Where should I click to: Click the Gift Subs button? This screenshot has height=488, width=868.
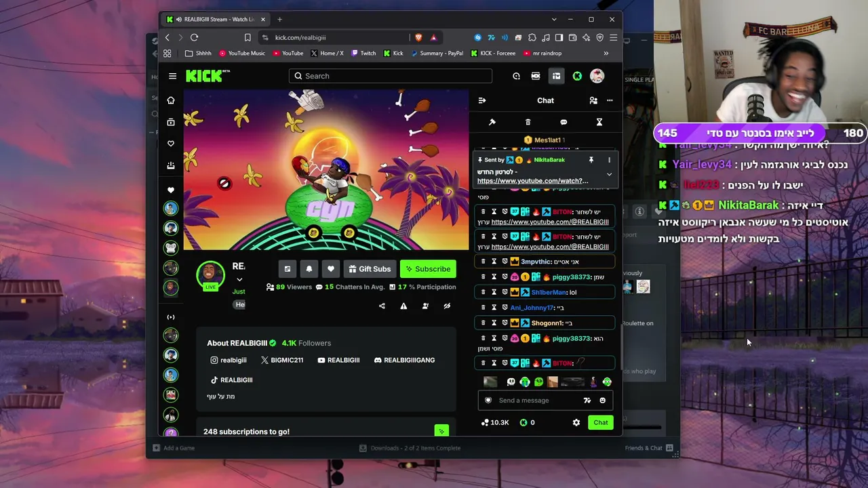370,269
